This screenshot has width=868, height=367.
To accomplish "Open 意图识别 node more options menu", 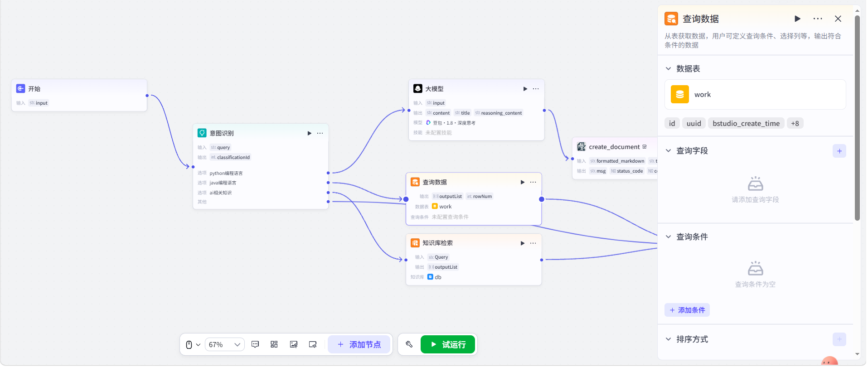I will (x=320, y=133).
